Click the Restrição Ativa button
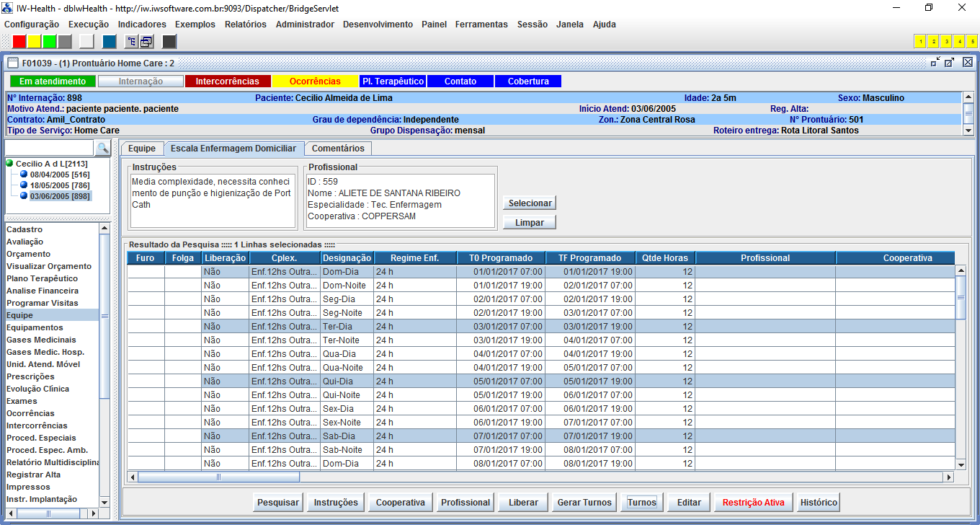Viewport: 980px width, 525px height. 753,503
